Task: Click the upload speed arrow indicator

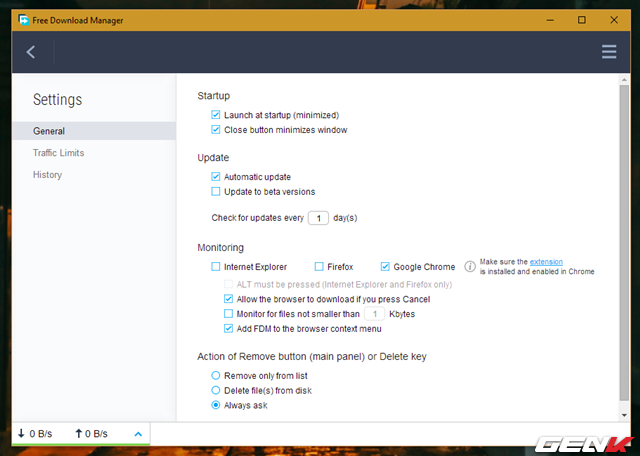Action: [79, 433]
